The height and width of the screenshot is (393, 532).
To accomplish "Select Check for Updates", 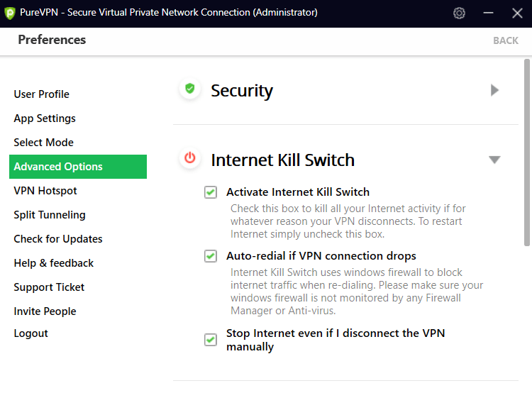I will [x=58, y=239].
